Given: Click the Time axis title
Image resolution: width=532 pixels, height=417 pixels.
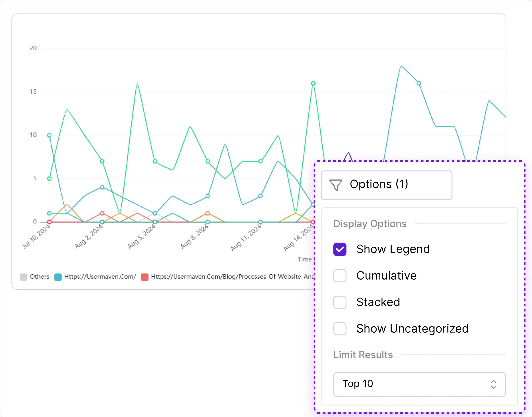Looking at the screenshot, I should click(305, 259).
